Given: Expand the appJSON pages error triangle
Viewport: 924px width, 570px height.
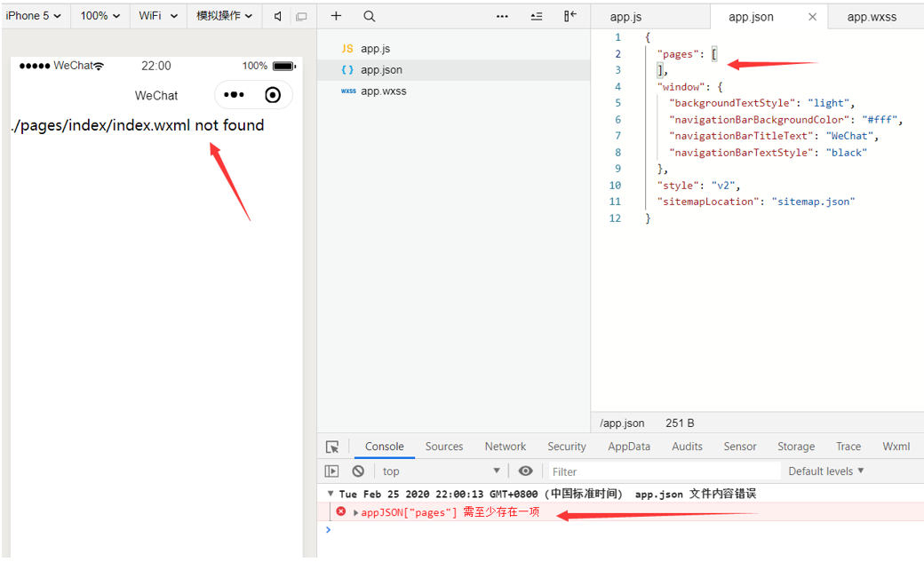Looking at the screenshot, I should tap(356, 513).
